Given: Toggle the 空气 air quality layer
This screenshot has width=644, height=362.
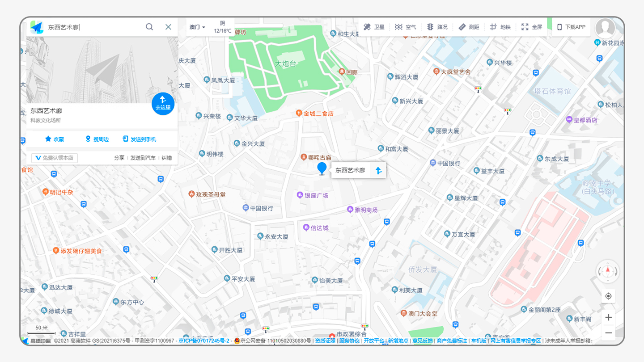Looking at the screenshot, I should (405, 27).
